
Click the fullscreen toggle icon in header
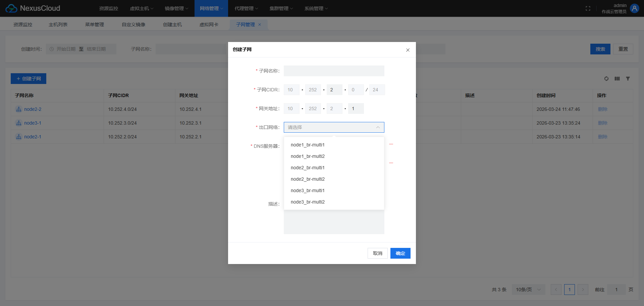pos(588,8)
